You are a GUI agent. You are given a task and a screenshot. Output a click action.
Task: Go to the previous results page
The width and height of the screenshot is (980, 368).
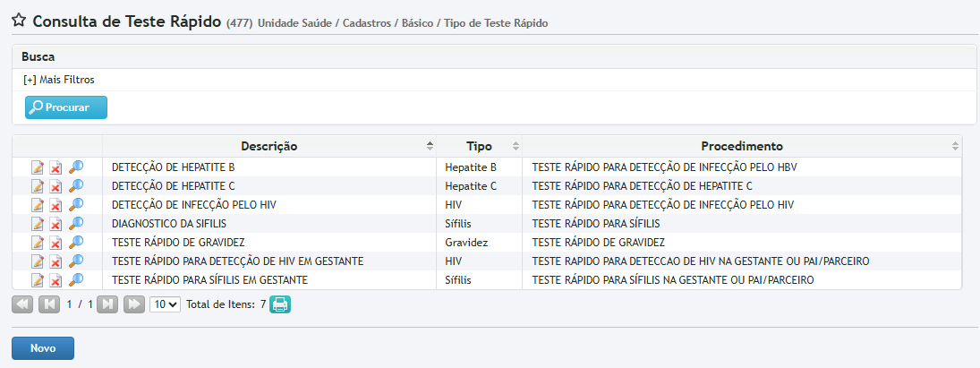coord(50,304)
